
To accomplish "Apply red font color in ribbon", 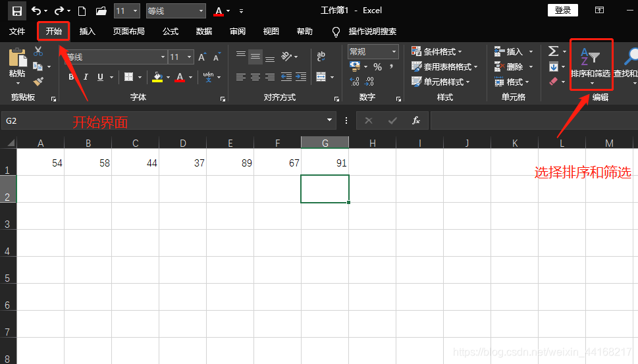I will [x=180, y=76].
